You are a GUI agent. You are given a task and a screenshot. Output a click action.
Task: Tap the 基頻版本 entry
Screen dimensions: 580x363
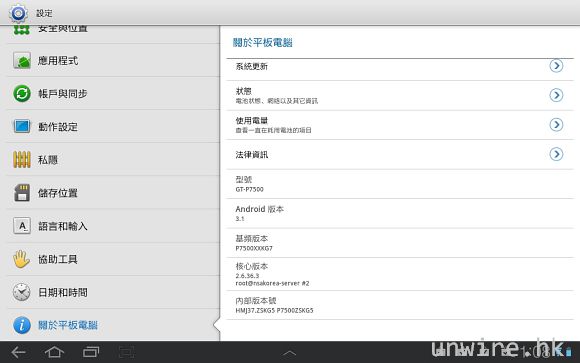tap(400, 243)
